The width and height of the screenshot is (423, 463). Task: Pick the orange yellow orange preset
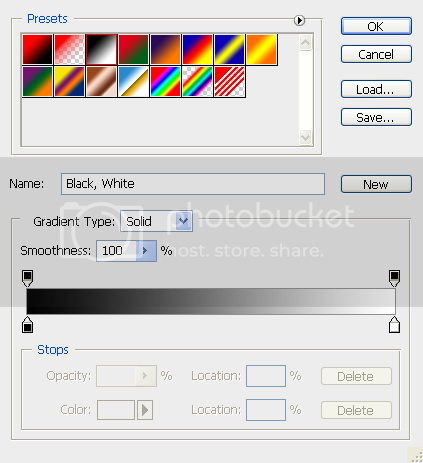coord(261,49)
